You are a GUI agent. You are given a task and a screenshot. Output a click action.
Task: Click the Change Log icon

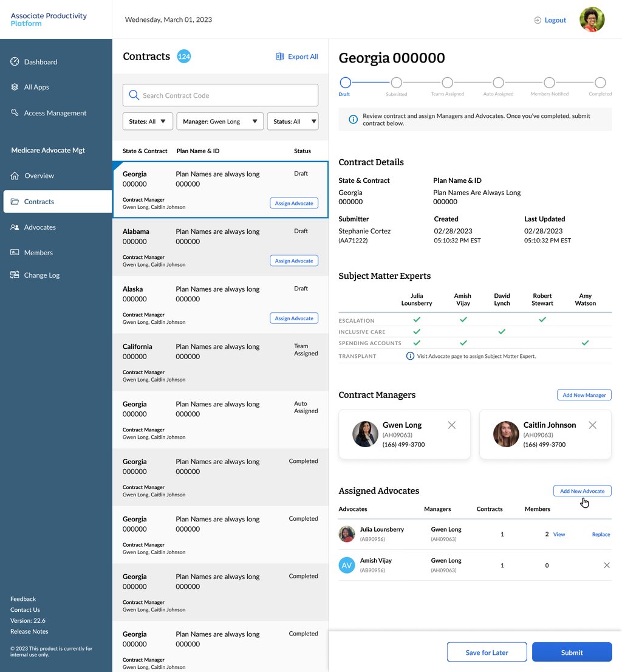click(15, 275)
